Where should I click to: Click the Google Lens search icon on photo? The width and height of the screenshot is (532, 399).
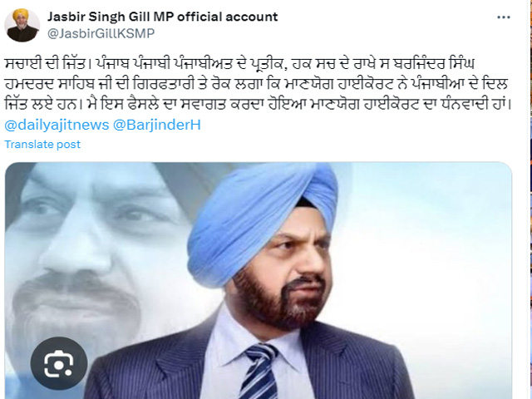click(x=59, y=363)
